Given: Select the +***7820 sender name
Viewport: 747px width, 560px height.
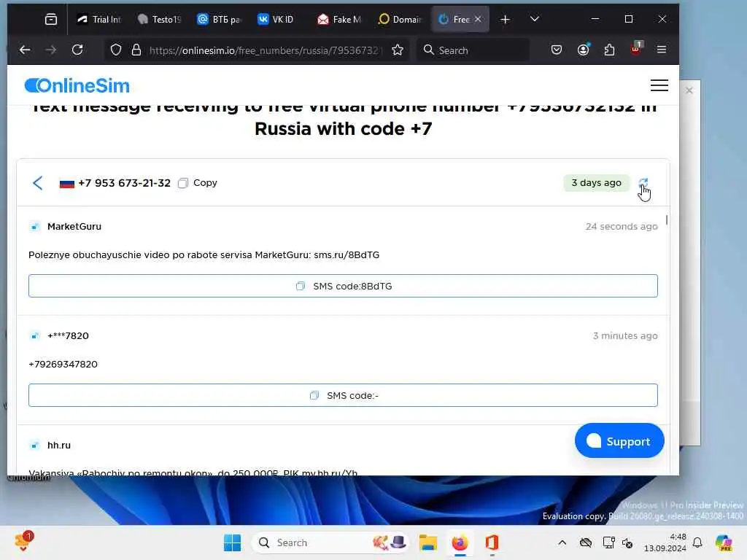Looking at the screenshot, I should tap(68, 335).
